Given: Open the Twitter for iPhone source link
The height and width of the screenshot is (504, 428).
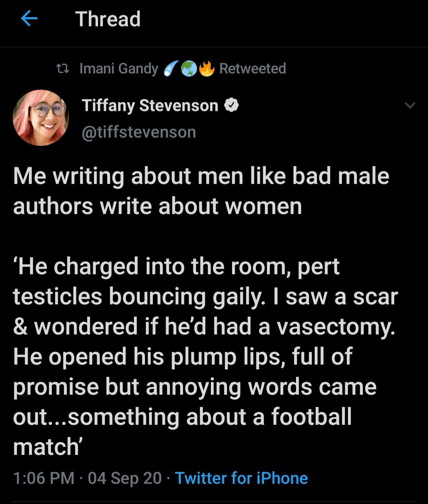Looking at the screenshot, I should point(241,478).
